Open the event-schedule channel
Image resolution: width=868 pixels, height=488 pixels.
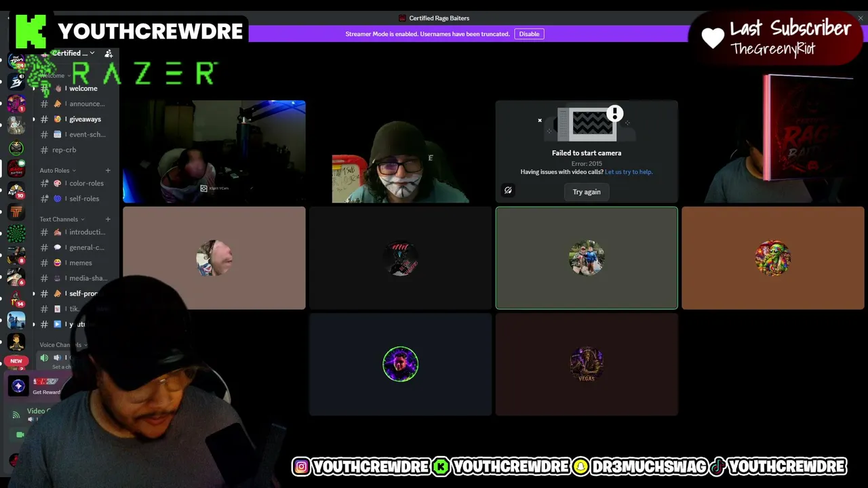pyautogui.click(x=77, y=134)
